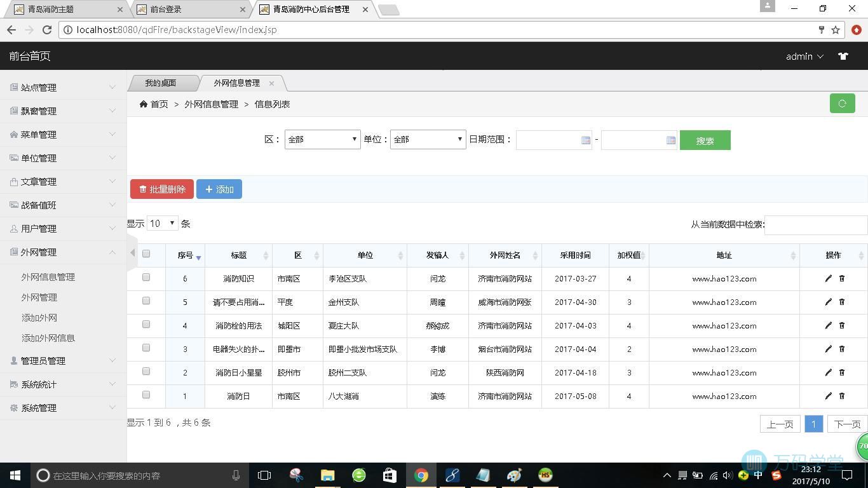This screenshot has height=488, width=868.
Task: Check the row with 序号 4
Action: pyautogui.click(x=146, y=324)
